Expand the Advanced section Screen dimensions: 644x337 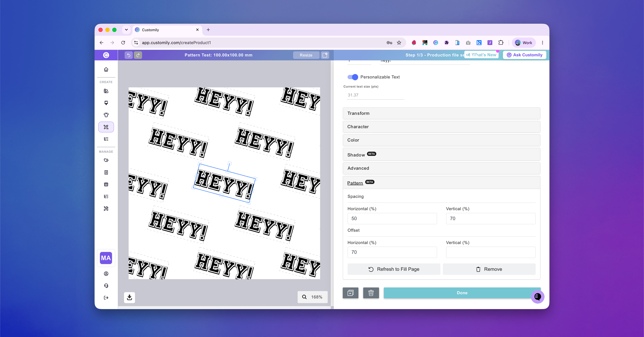pos(441,168)
